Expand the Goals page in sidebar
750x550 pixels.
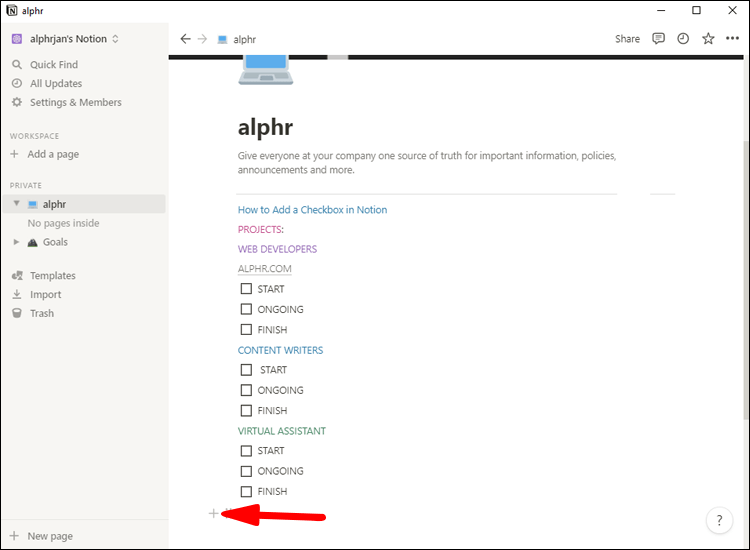[x=16, y=242]
